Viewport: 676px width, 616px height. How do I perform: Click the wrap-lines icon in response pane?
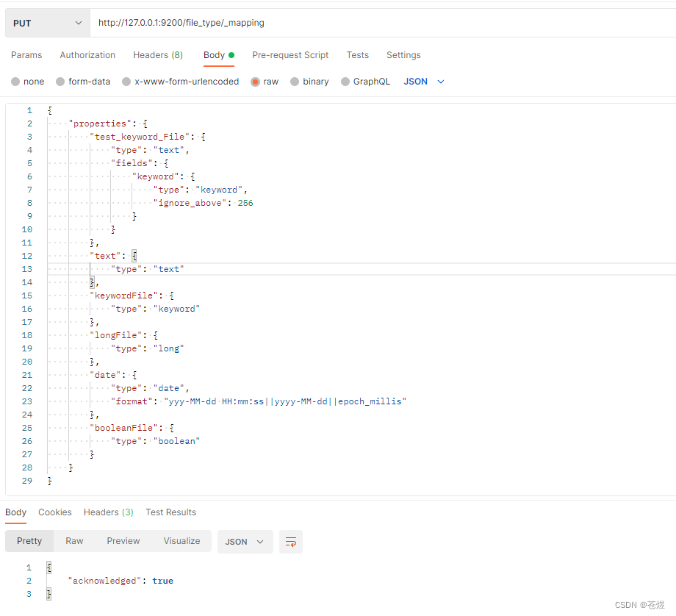click(x=291, y=541)
